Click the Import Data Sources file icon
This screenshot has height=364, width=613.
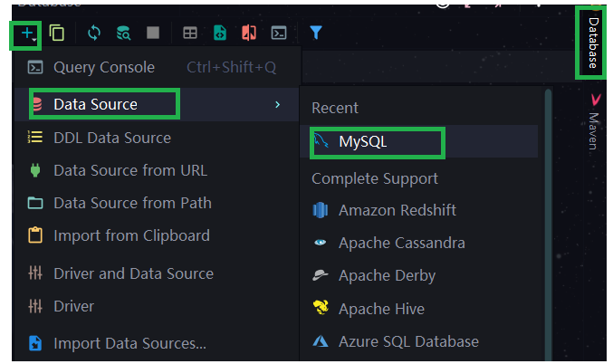35,343
